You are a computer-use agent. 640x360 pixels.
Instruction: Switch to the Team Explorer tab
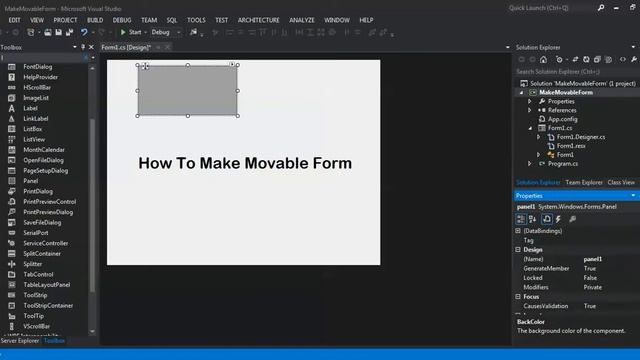click(x=584, y=182)
